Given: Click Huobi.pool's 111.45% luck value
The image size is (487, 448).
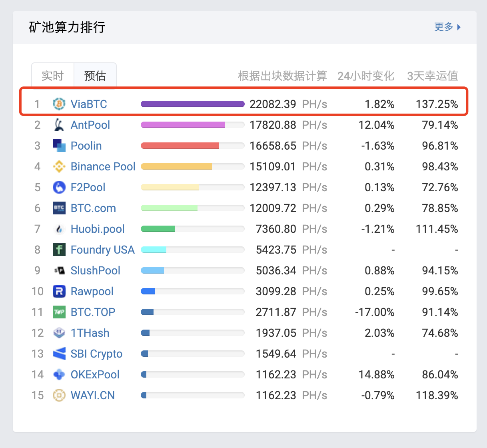Looking at the screenshot, I should [437, 229].
